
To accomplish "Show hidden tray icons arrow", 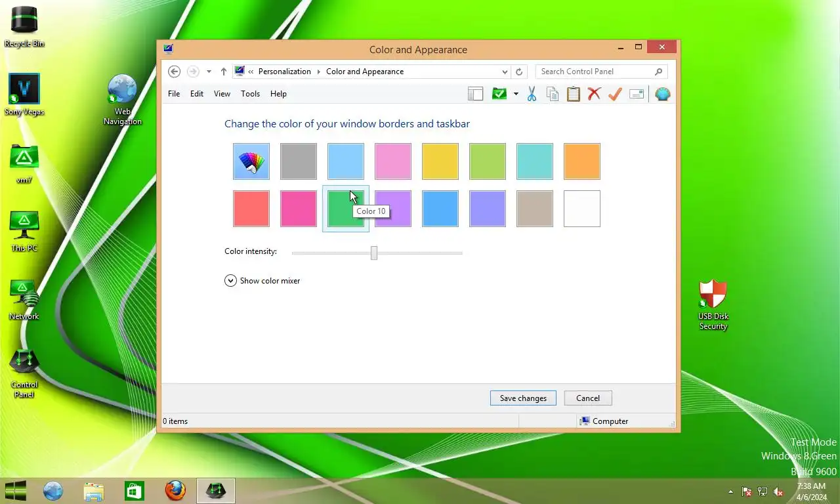I will coord(730,492).
